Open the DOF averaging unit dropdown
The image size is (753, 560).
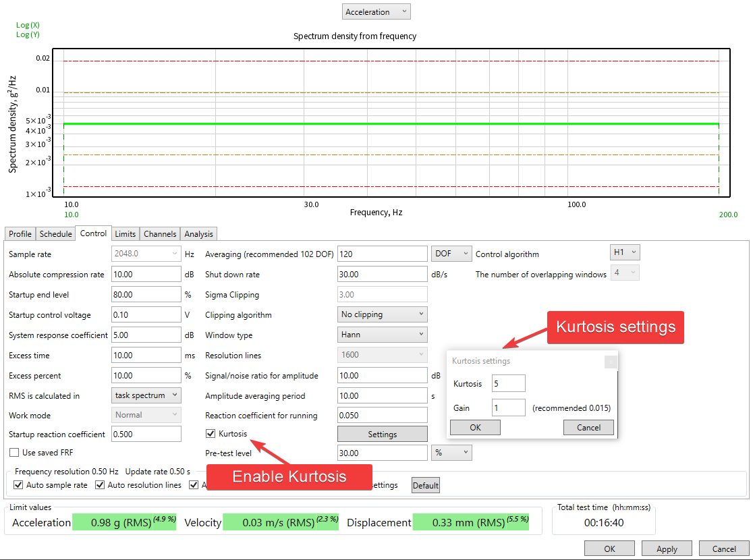click(451, 254)
